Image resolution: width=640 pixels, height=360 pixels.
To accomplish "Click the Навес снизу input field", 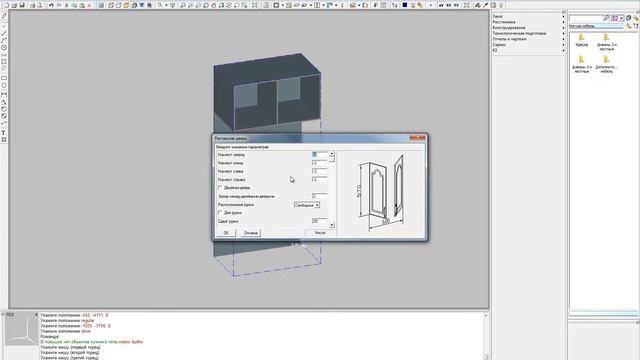I will click(320, 163).
